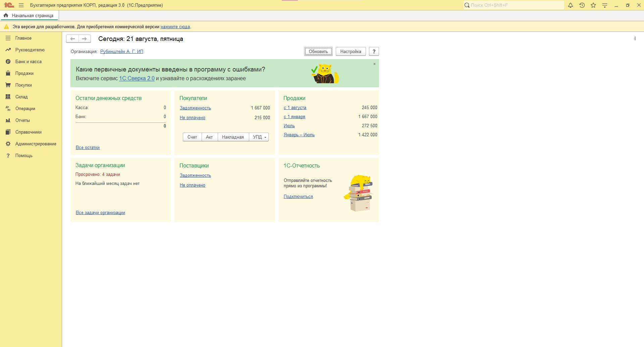
Task: Open buyers' Не оплачено link
Action: point(193,118)
